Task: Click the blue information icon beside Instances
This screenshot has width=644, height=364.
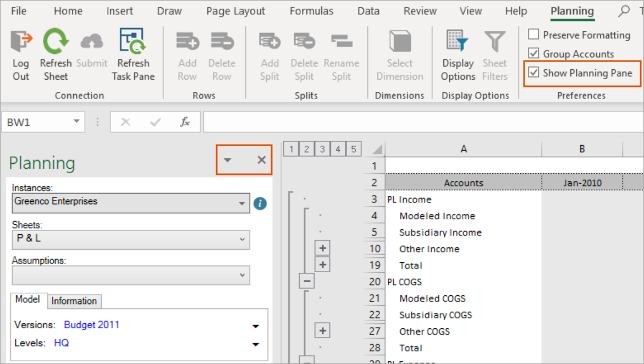Action: 260,203
